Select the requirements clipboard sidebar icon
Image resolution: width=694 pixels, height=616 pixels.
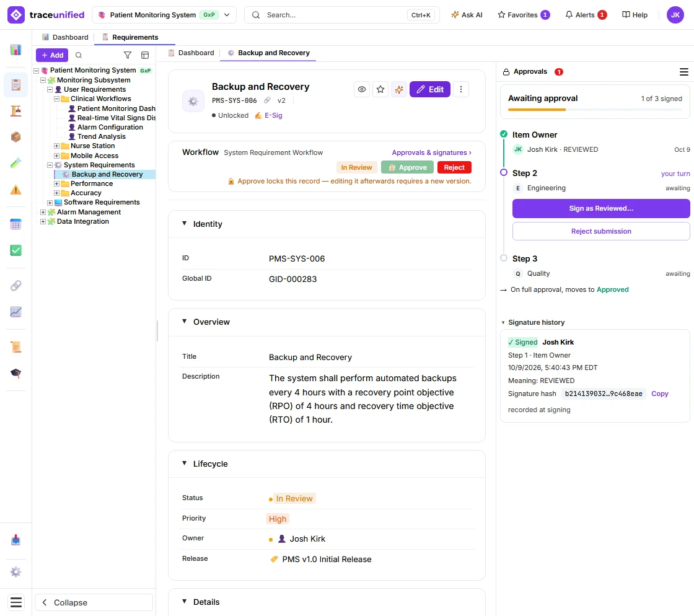[16, 84]
